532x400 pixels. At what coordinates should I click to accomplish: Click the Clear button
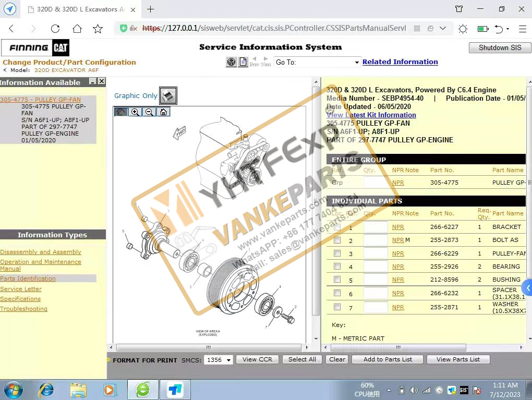[337, 359]
